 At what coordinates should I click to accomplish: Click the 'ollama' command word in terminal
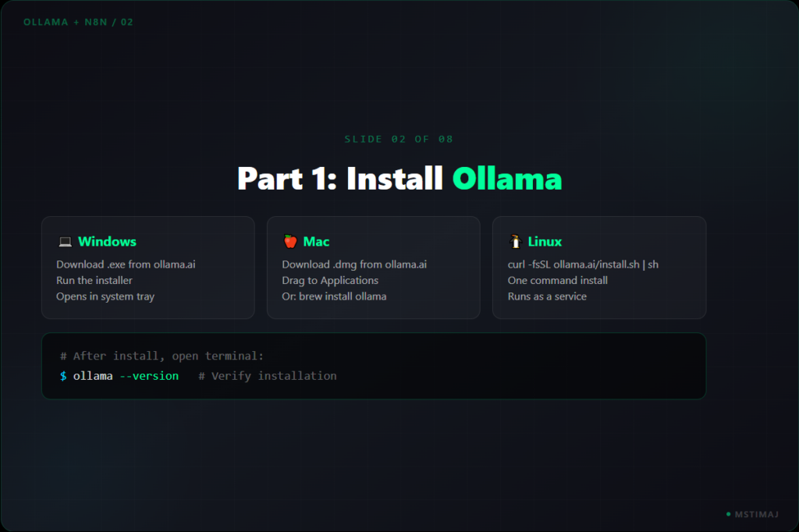click(93, 376)
